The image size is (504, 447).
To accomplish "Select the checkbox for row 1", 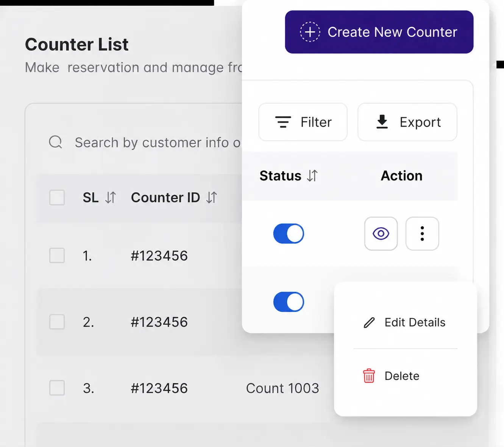I will click(x=57, y=255).
